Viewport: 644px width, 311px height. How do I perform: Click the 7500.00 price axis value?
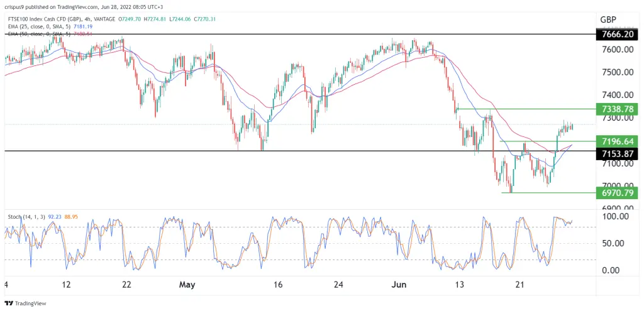click(616, 72)
